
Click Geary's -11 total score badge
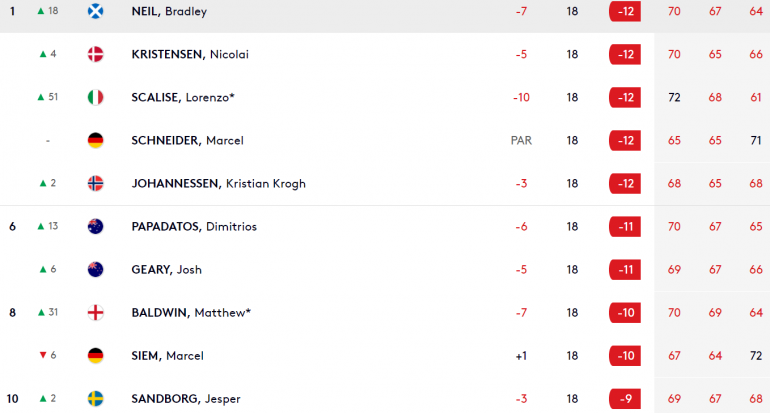point(625,270)
